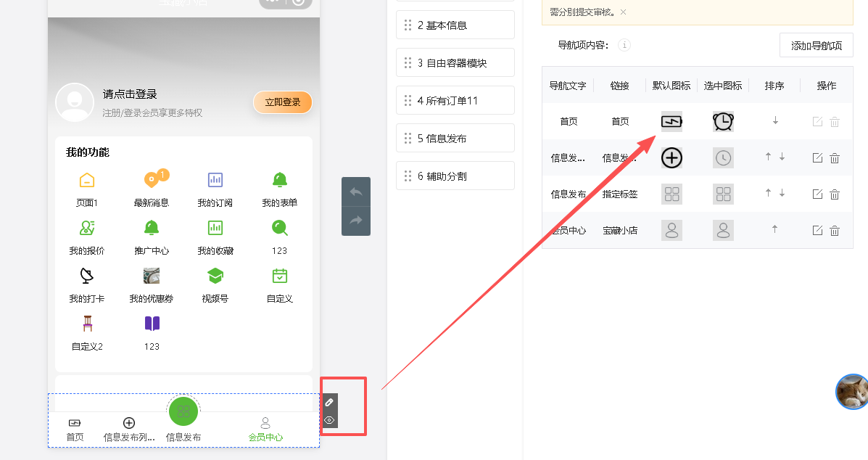The image size is (868, 460).
Task: Click the info icon next to 导航项内容
Action: [x=624, y=45]
